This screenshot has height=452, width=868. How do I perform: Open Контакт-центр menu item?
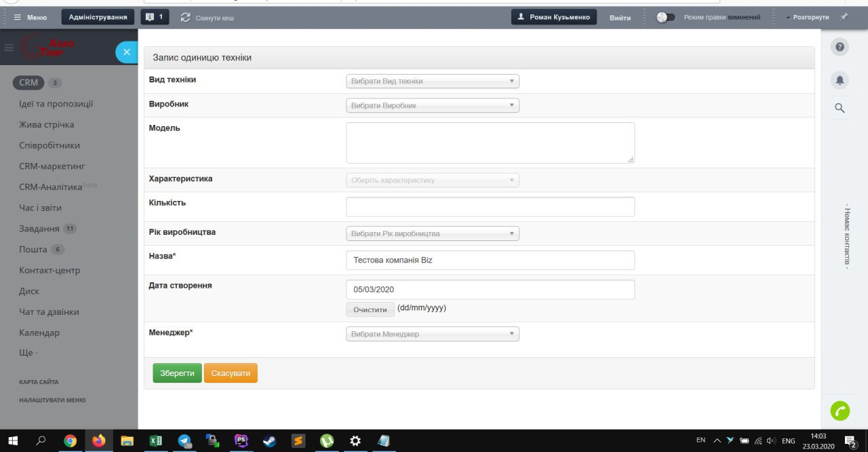click(50, 270)
